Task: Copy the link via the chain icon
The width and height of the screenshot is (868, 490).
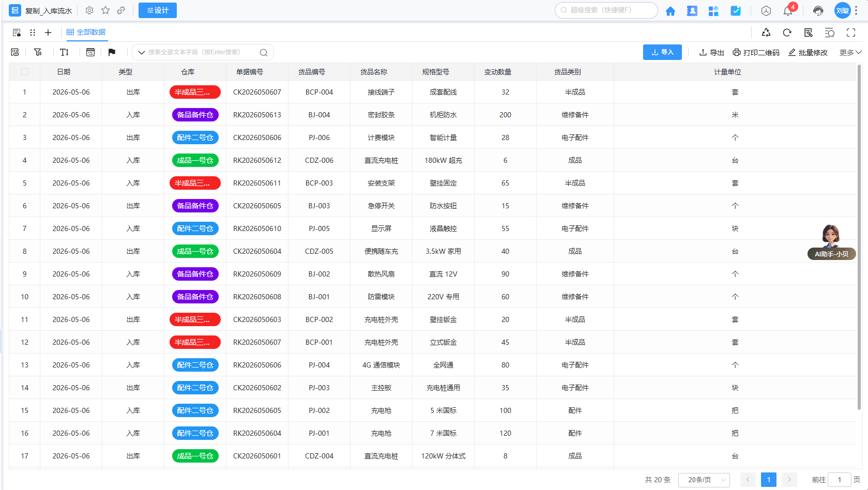Action: coord(121,10)
